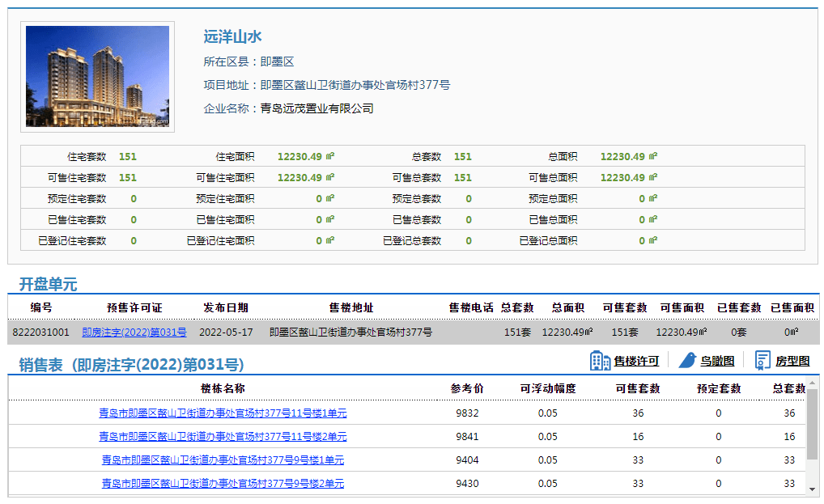The image size is (824, 504).
Task: Click the 参考价 column header
Action: coord(467,388)
